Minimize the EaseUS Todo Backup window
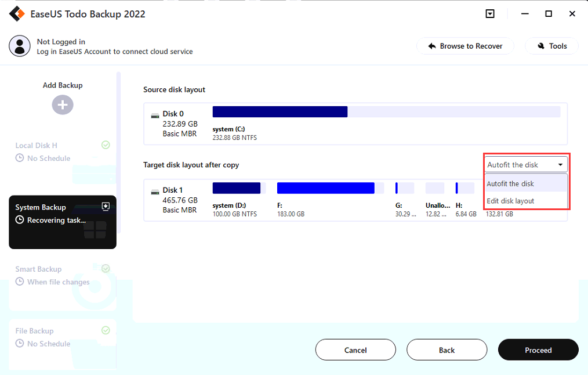This screenshot has width=588, height=375. pyautogui.click(x=525, y=14)
